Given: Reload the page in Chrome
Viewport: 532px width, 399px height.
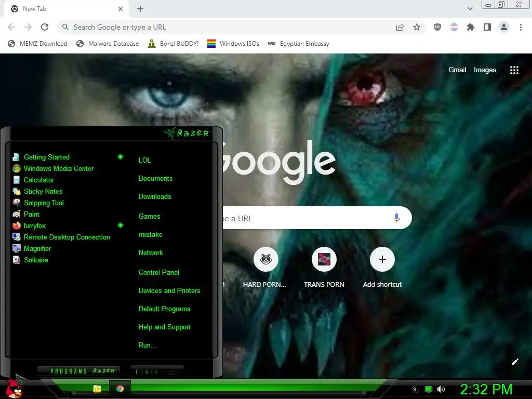Looking at the screenshot, I should tap(45, 27).
